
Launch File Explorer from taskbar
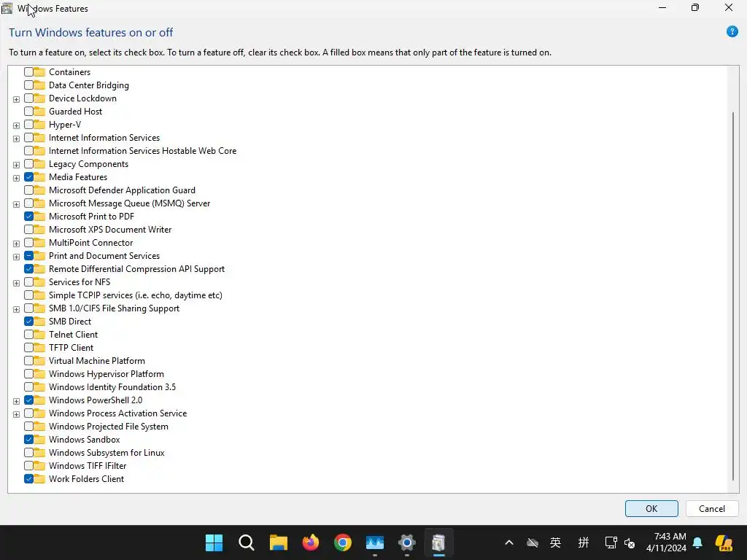279,542
